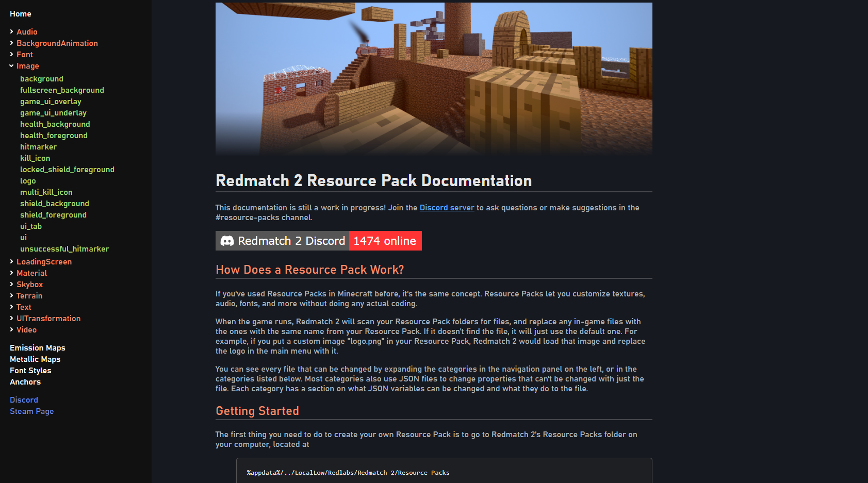The height and width of the screenshot is (483, 868).
Task: Open the Font Styles page
Action: 30,371
